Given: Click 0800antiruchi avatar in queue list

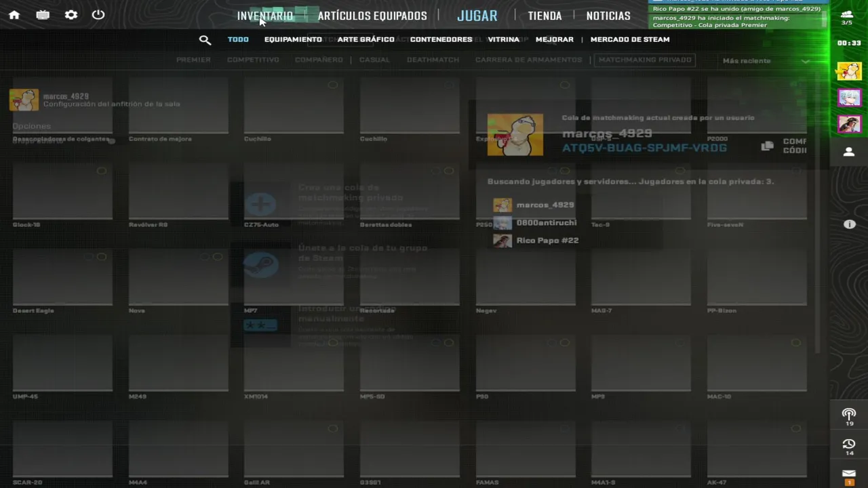Looking at the screenshot, I should coord(502,223).
